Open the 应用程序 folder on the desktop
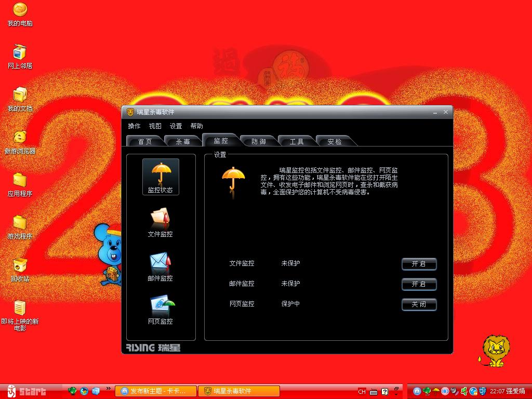 click(x=20, y=185)
